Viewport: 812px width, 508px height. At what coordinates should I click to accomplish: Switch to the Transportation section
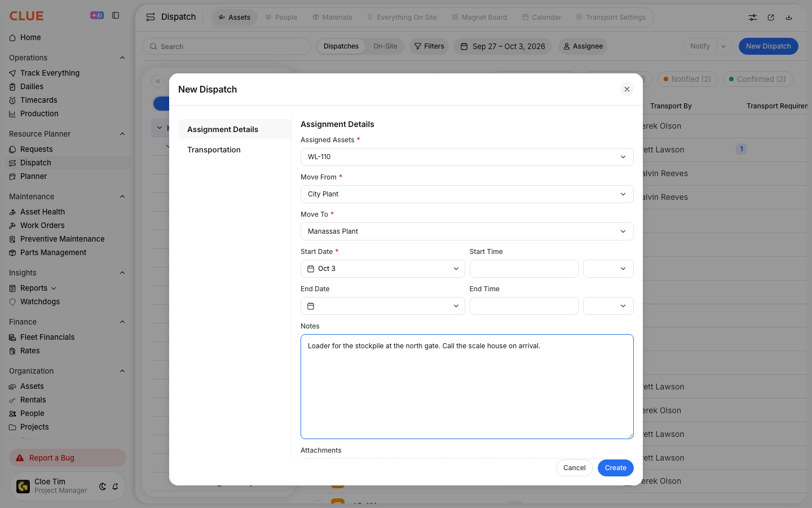click(x=235, y=150)
